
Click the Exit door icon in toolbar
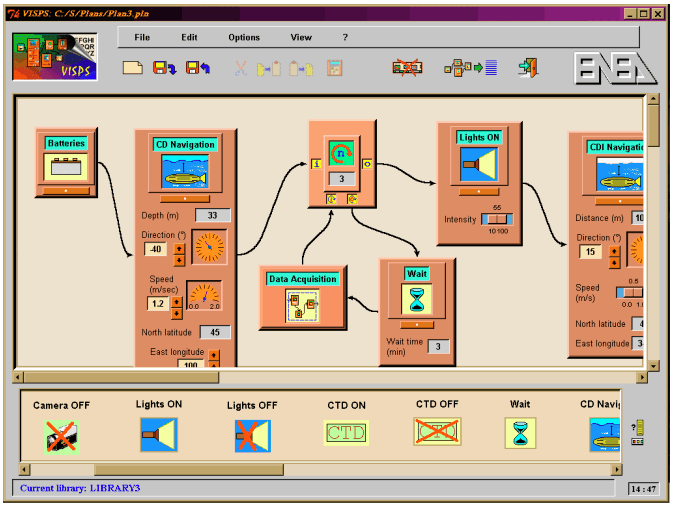pos(528,68)
